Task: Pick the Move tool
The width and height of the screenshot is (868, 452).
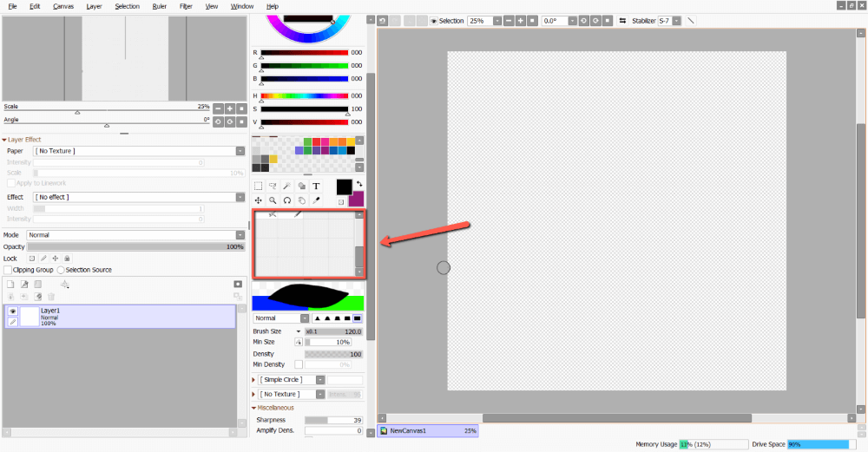Action: coord(258,200)
